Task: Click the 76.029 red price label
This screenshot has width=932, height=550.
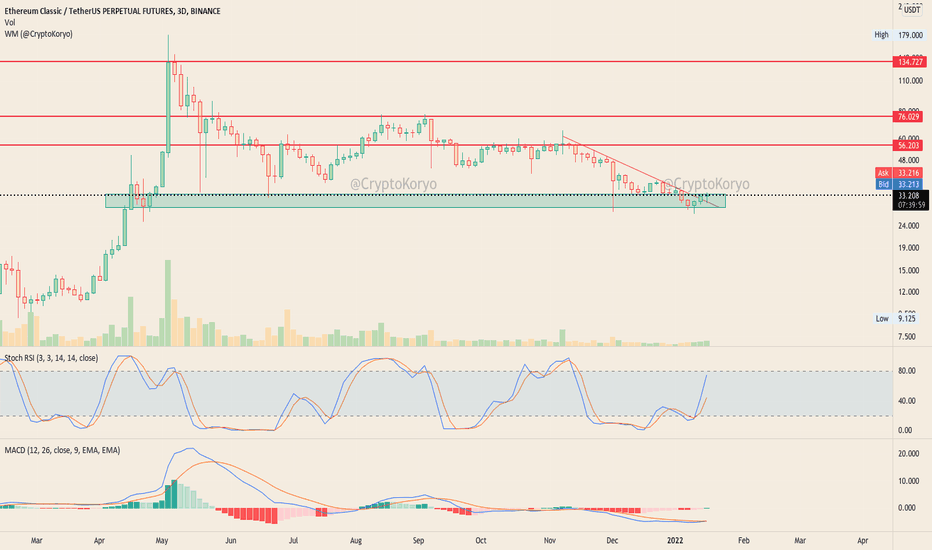Action: [910, 117]
